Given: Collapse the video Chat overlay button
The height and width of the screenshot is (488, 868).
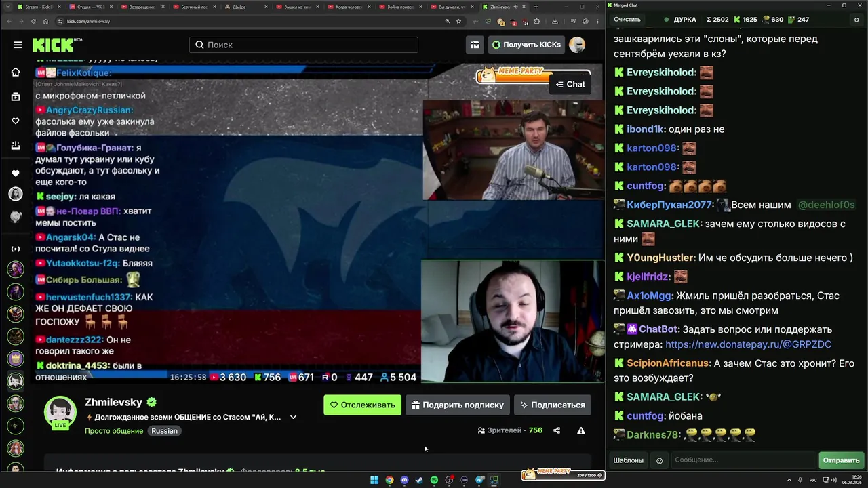Looking at the screenshot, I should [570, 84].
